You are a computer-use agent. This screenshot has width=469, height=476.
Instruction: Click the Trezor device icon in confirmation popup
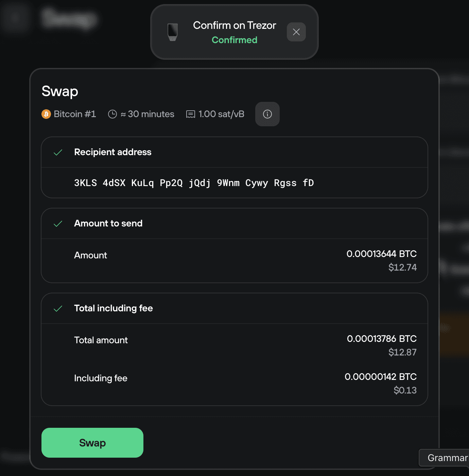173,32
